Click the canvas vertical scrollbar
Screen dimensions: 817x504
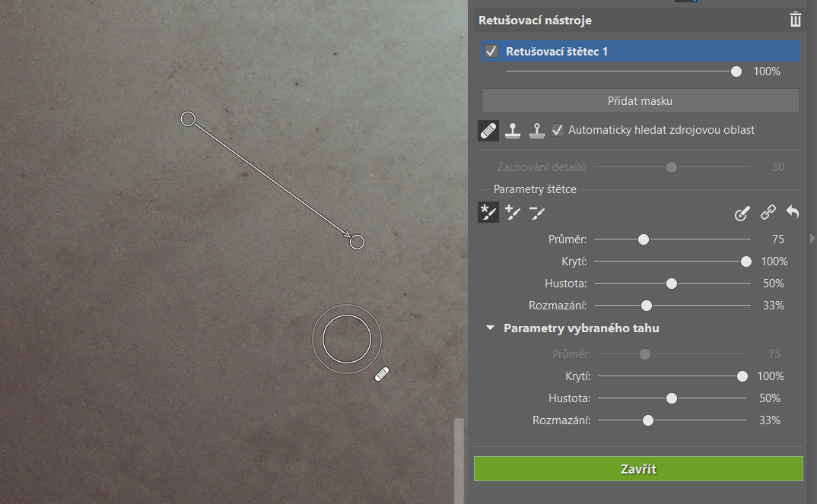tap(458, 460)
